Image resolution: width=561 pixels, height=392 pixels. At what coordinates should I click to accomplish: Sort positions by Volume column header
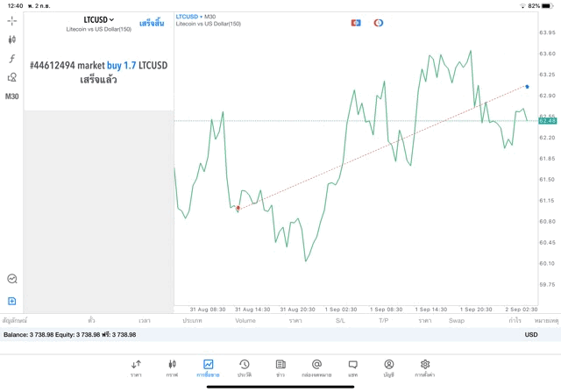[x=245, y=321]
